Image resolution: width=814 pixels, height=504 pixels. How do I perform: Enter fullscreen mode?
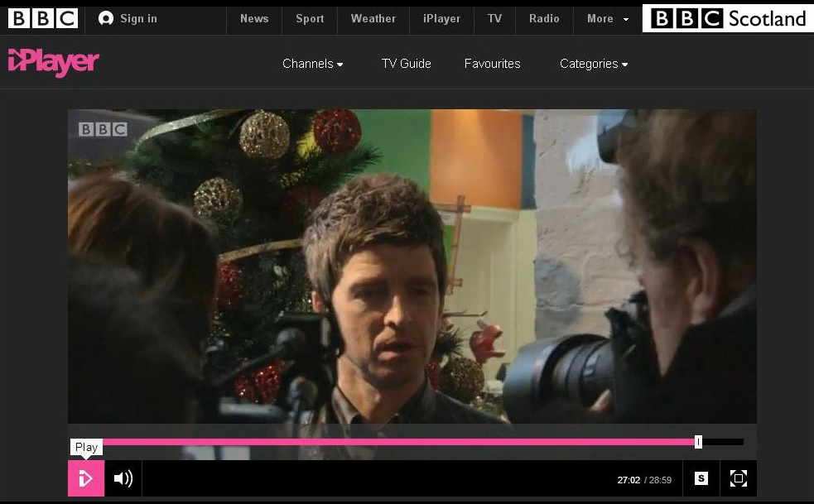[x=739, y=478]
